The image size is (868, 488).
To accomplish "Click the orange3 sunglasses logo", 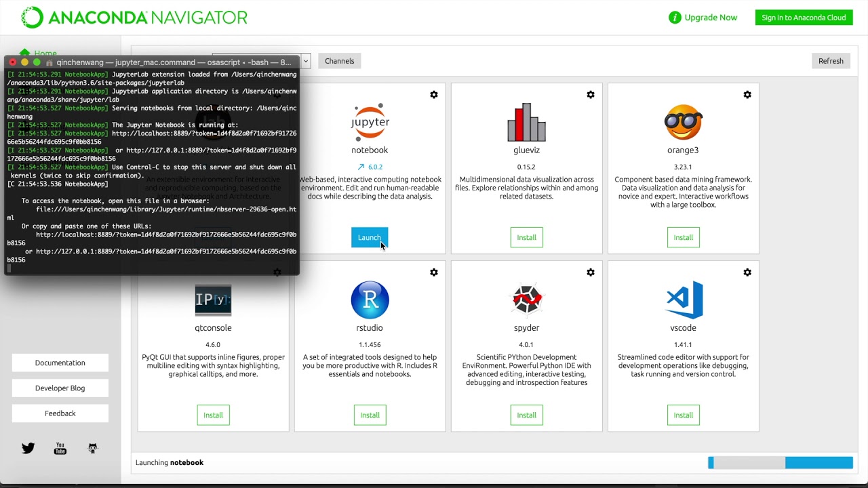I will (683, 122).
